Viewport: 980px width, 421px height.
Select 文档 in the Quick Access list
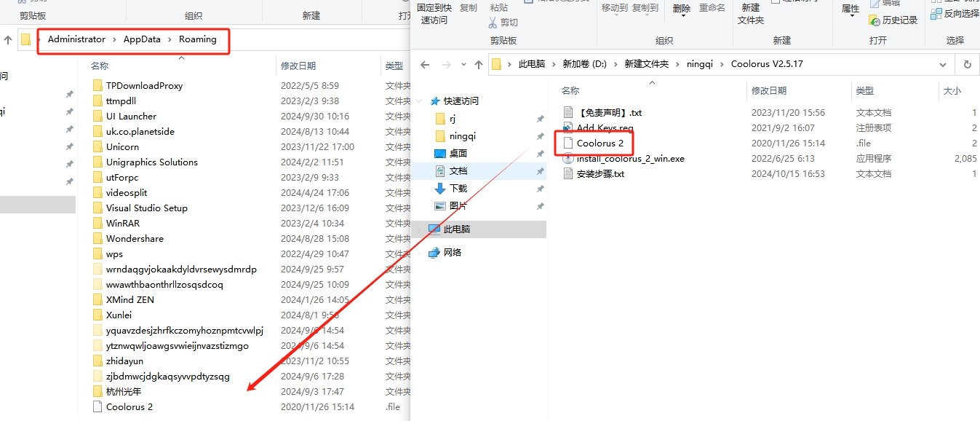tap(458, 171)
